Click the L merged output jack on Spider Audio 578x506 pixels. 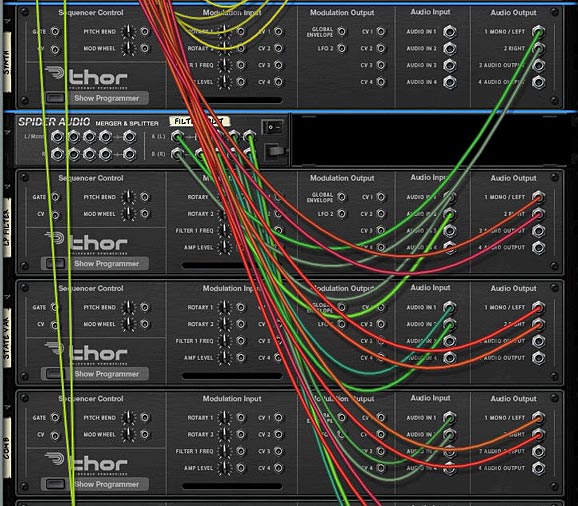click(129, 137)
